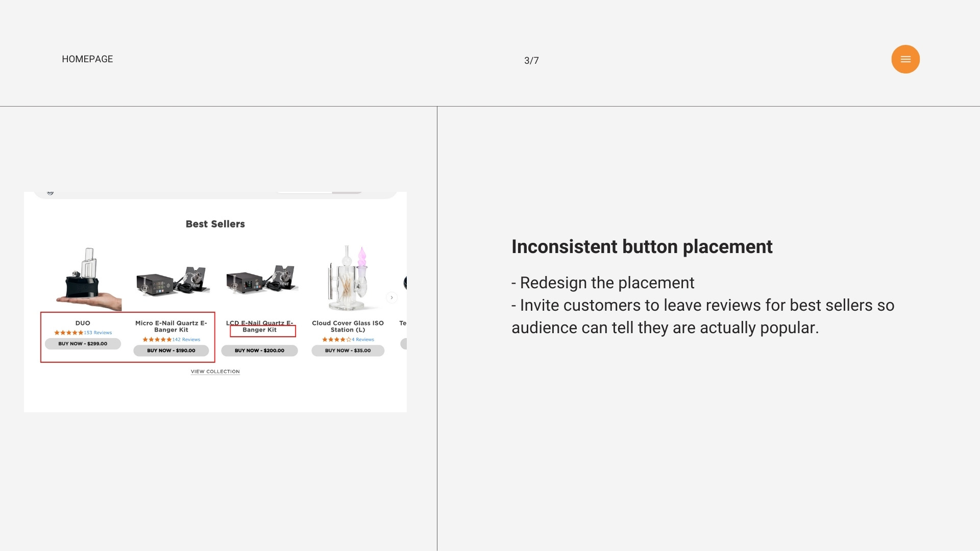Open the orange hamburger menu button
The height and width of the screenshot is (551, 980).
click(x=905, y=59)
